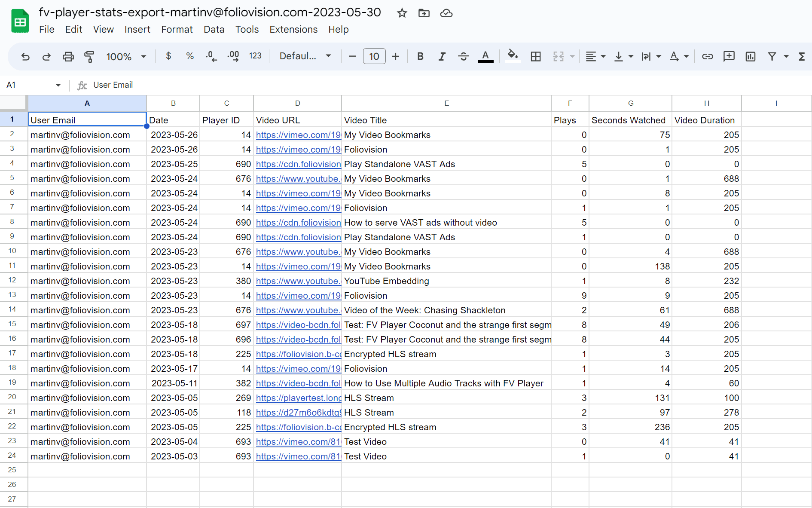Viewport: 812px width, 508px height.
Task: Open the playertest link in row 20
Action: [299, 398]
